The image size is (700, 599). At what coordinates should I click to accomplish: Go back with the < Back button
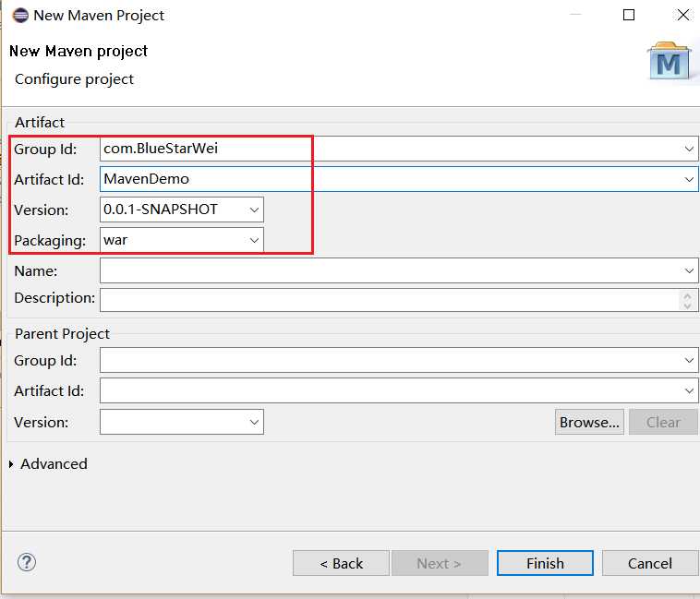(341, 563)
